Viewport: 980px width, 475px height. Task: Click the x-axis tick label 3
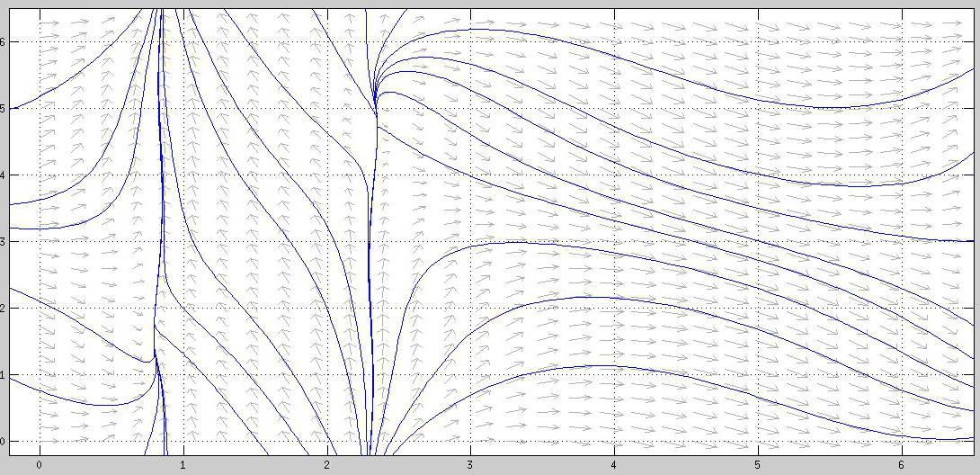tap(470, 465)
